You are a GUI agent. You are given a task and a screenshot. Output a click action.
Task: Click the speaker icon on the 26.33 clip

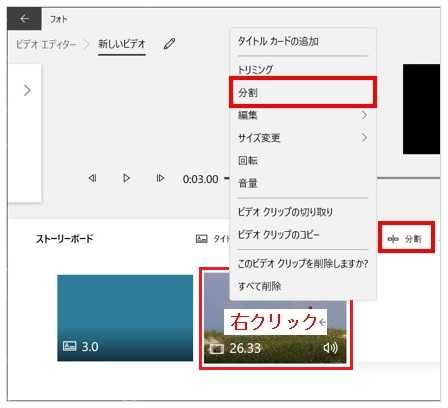(x=330, y=348)
